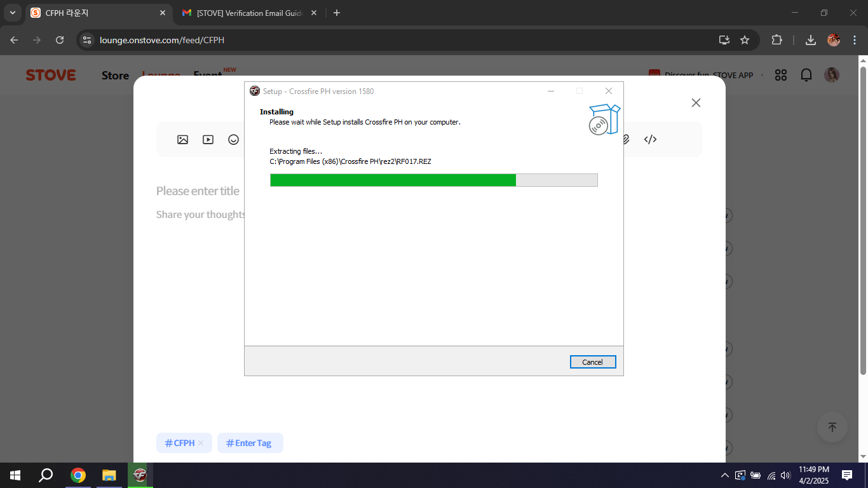Click the Crossfire logo in Setup title bar
The height and width of the screenshot is (488, 868).
255,91
